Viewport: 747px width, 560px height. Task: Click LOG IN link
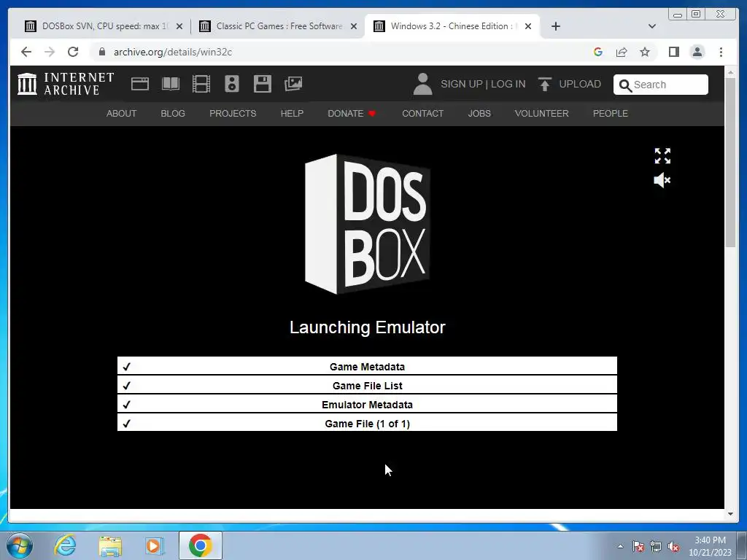[508, 85]
